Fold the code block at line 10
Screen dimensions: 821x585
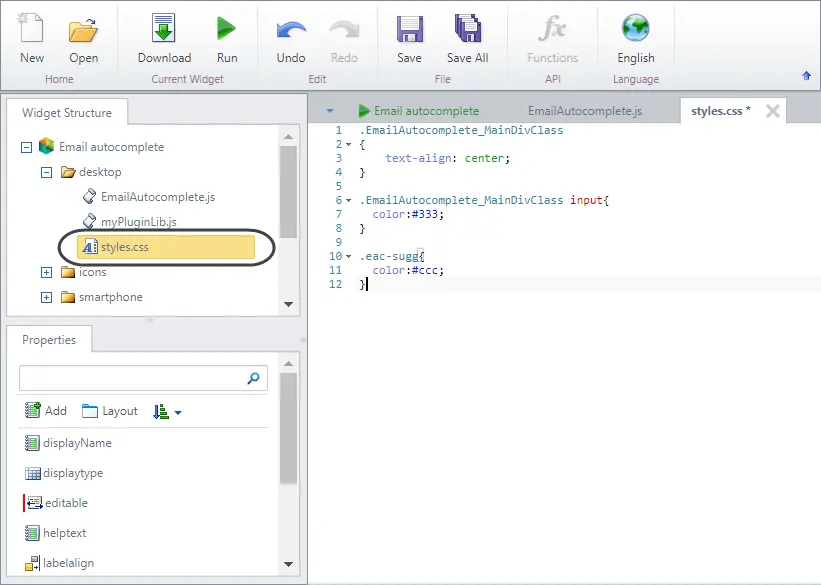click(349, 256)
